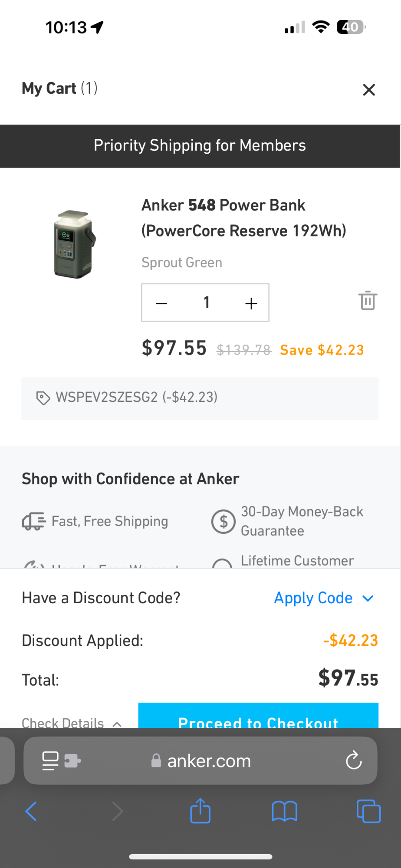Close the My Cart panel
401x868 pixels.
pyautogui.click(x=368, y=90)
